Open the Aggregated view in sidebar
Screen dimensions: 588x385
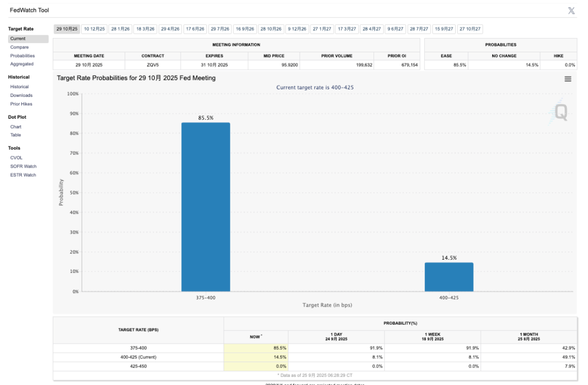point(22,64)
